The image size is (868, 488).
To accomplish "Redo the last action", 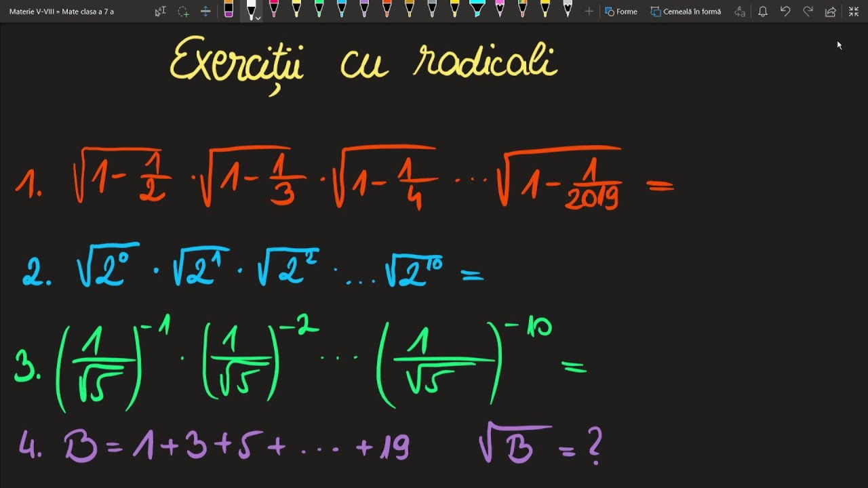I will point(808,12).
